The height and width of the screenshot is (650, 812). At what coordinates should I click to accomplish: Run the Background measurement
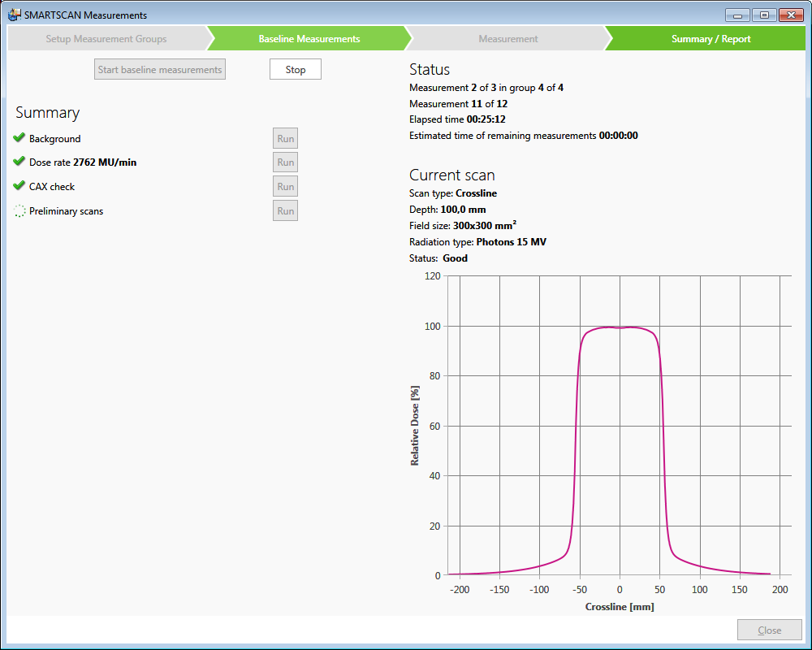[285, 138]
